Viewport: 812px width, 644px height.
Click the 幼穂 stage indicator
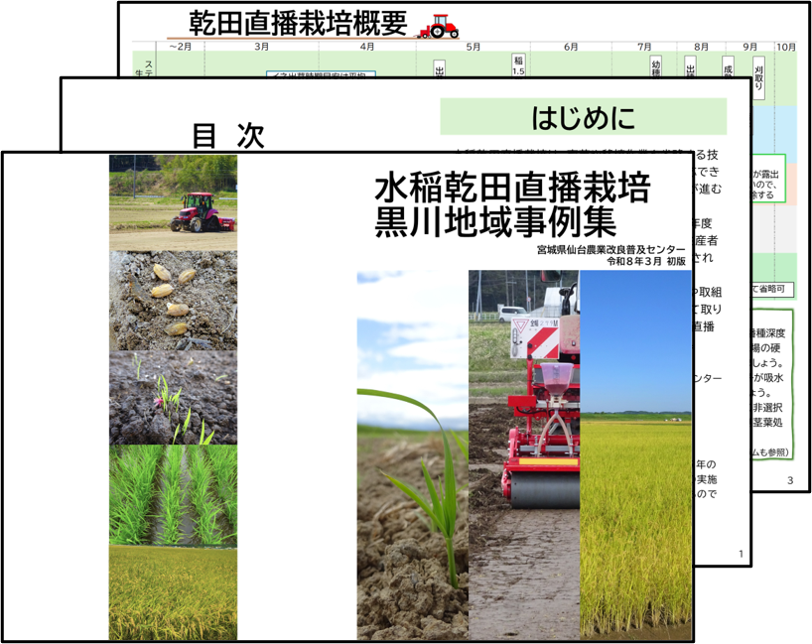click(x=655, y=65)
